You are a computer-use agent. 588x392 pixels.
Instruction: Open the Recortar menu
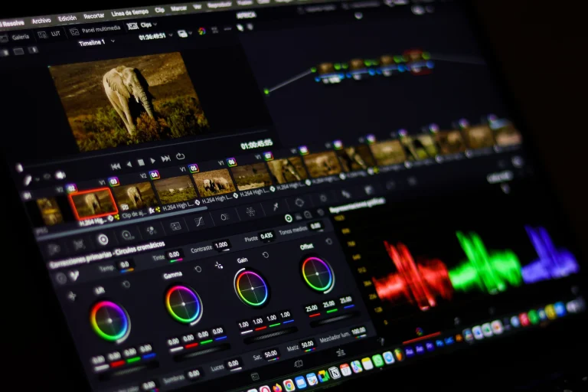(x=93, y=16)
